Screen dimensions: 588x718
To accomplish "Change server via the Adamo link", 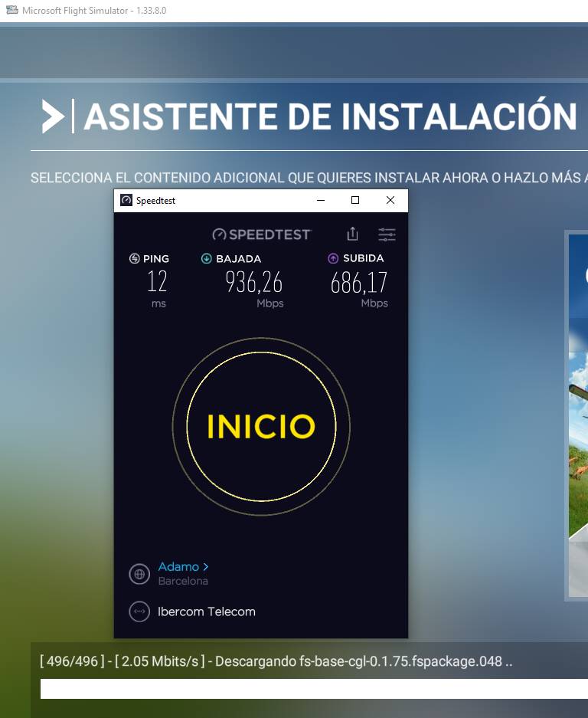I will click(x=178, y=567).
